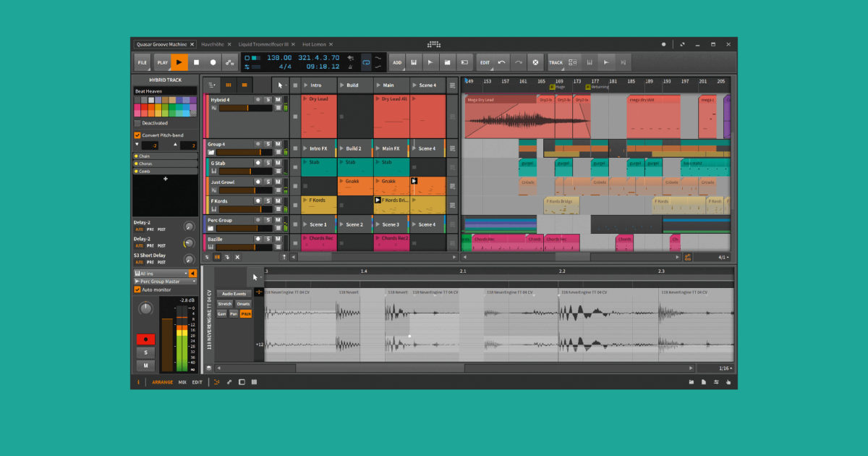Switch to the MIX view

182,382
